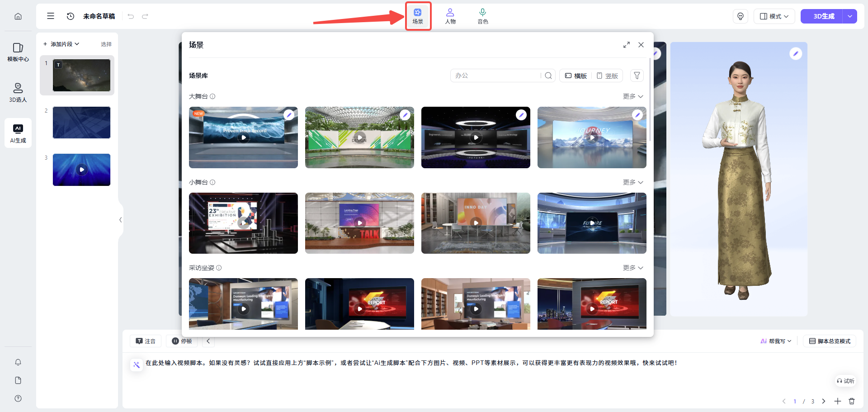Toggle 脚本总览模式 script overview mode

pos(830,341)
